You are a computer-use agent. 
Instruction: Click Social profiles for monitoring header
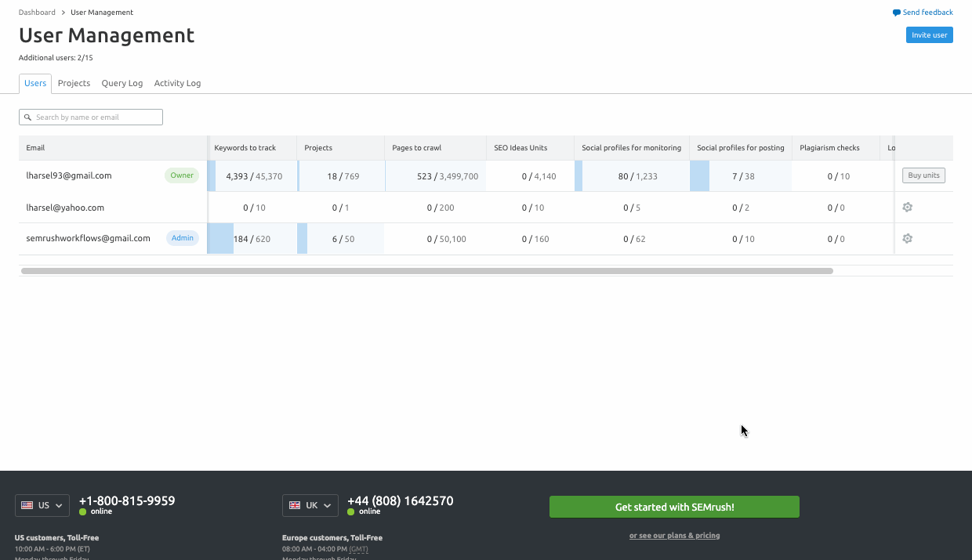631,148
